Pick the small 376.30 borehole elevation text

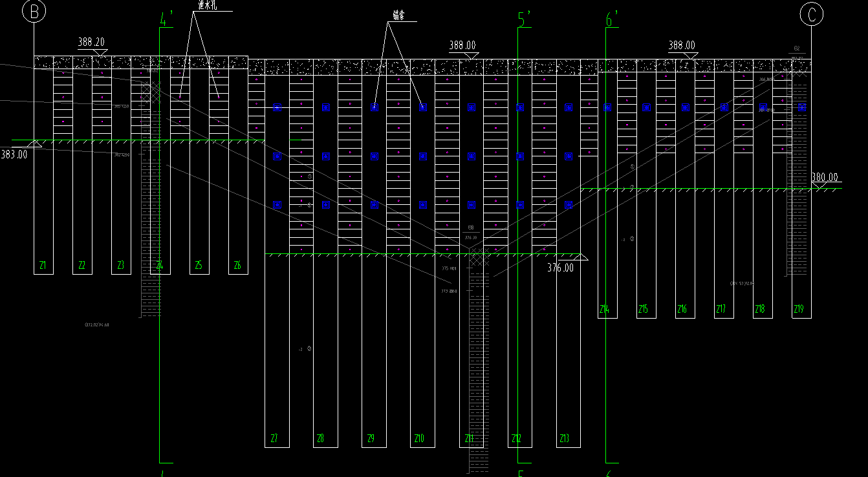click(471, 238)
